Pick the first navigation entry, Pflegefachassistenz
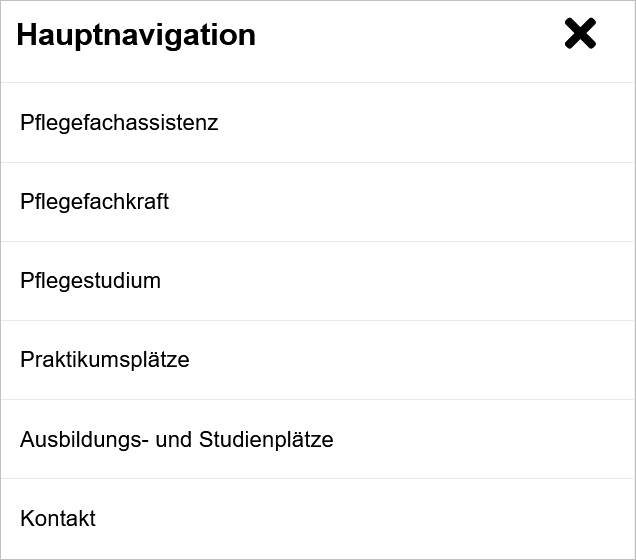 click(119, 123)
